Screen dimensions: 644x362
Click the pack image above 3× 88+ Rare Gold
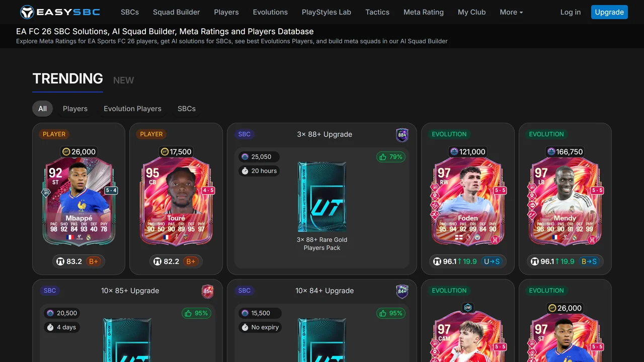[322, 197]
